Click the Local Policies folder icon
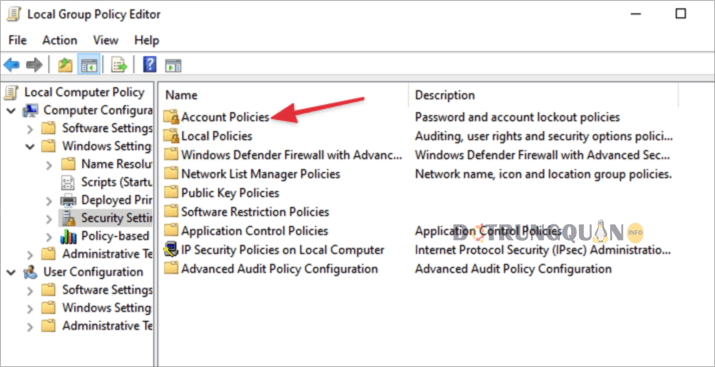Image resolution: width=715 pixels, height=367 pixels. 171,136
